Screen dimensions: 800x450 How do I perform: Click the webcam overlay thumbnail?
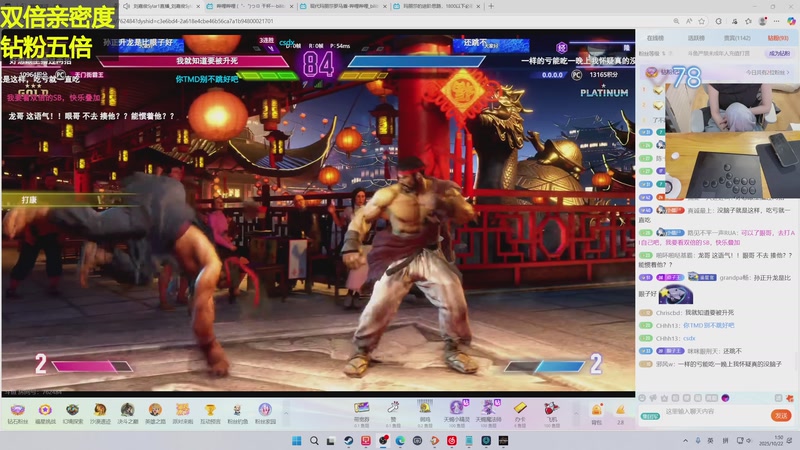[732, 141]
